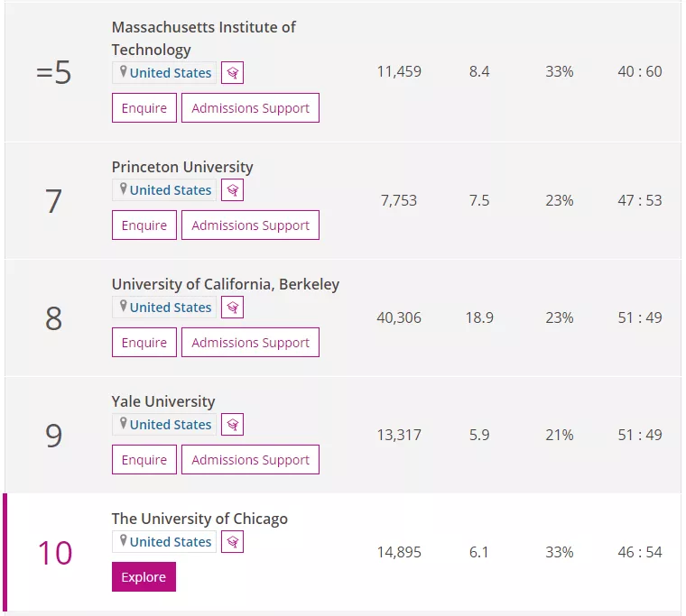Open Yale University title link

163,401
